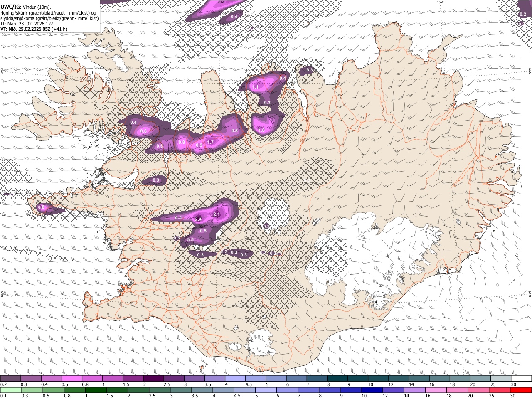The height and width of the screenshot is (399, 532).
Task: Pick the white swatch labeled 30 in upper legend
Action: (522, 379)
